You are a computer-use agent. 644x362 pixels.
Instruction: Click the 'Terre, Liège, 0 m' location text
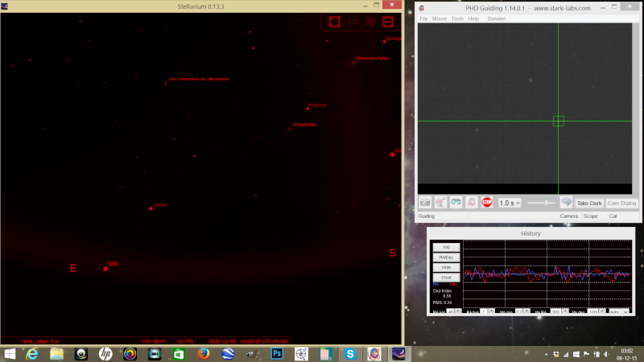pos(39,341)
